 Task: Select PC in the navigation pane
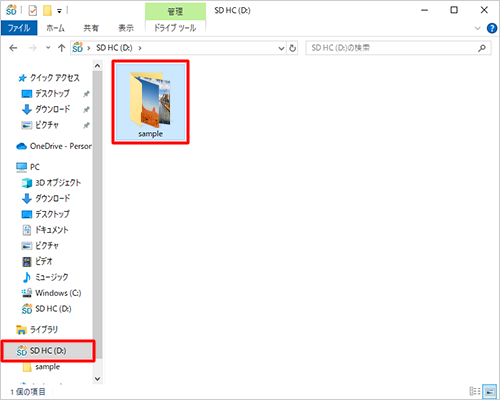point(35,167)
